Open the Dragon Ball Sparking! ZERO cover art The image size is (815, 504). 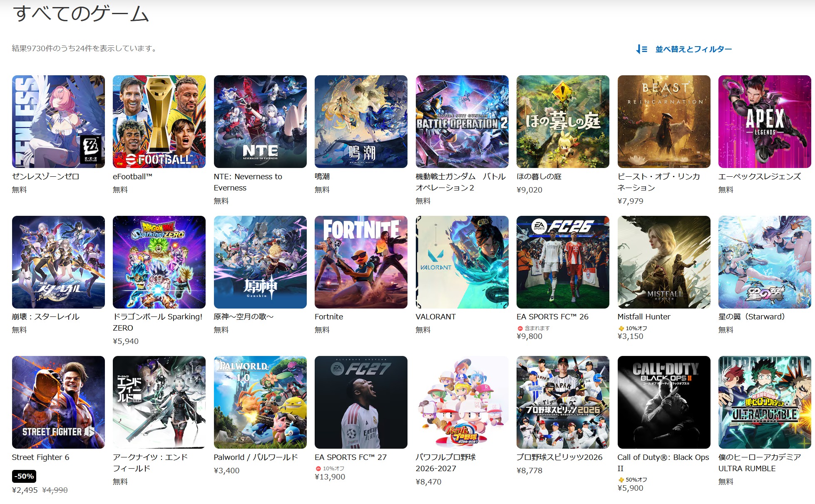[159, 262]
